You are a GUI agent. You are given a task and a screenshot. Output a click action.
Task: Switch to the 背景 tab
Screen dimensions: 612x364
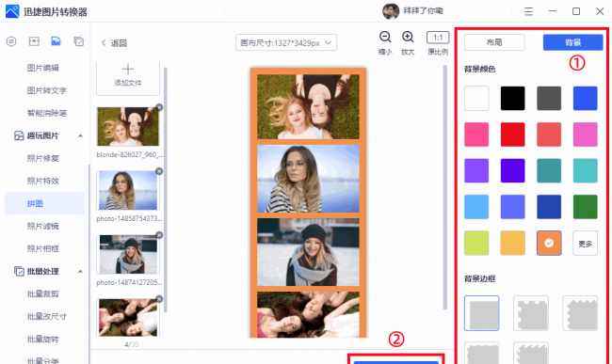(573, 42)
